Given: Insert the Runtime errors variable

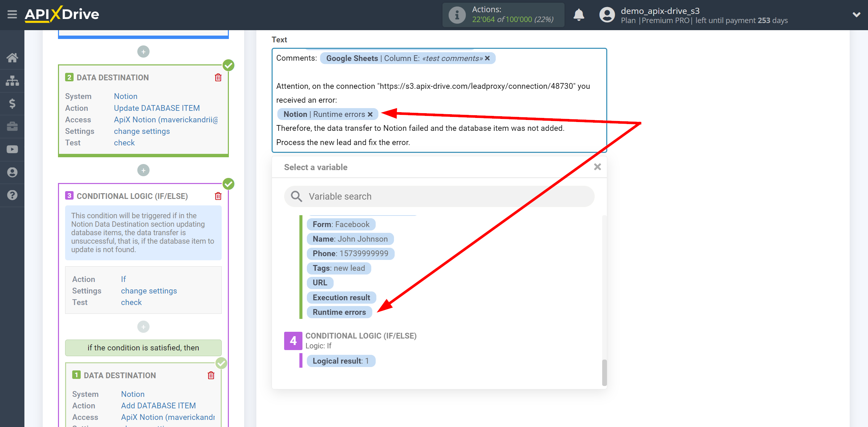Looking at the screenshot, I should (x=339, y=312).
